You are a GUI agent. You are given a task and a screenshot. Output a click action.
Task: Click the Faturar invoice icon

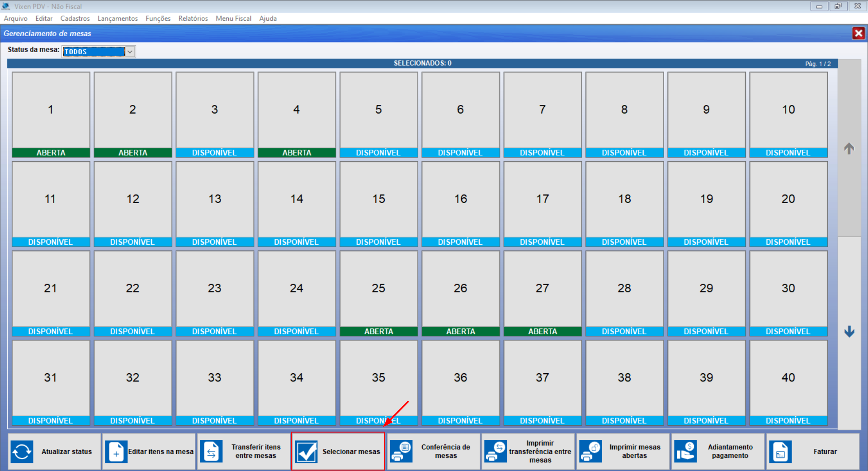780,452
